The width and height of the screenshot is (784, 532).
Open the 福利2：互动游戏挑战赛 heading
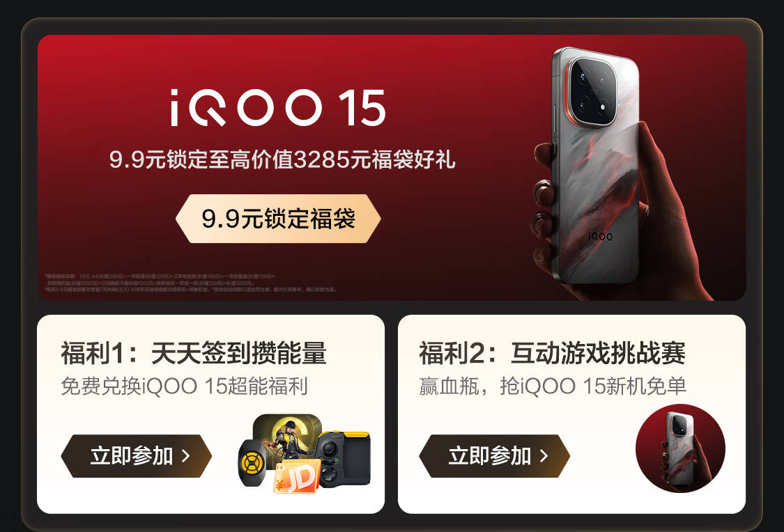click(x=552, y=353)
